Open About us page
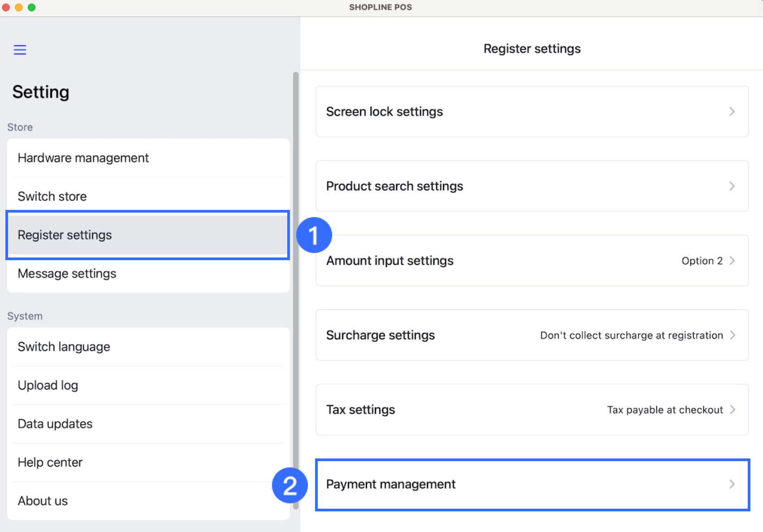763x532 pixels. (x=43, y=501)
